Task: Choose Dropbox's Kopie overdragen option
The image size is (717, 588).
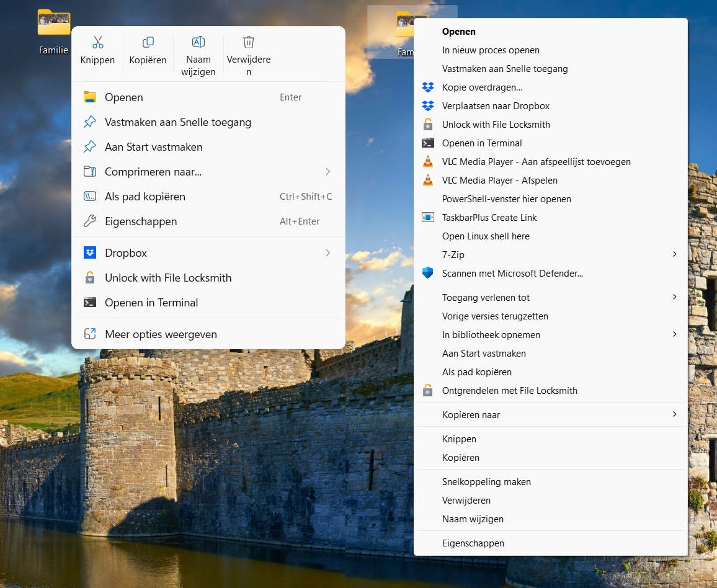Action: tap(482, 87)
